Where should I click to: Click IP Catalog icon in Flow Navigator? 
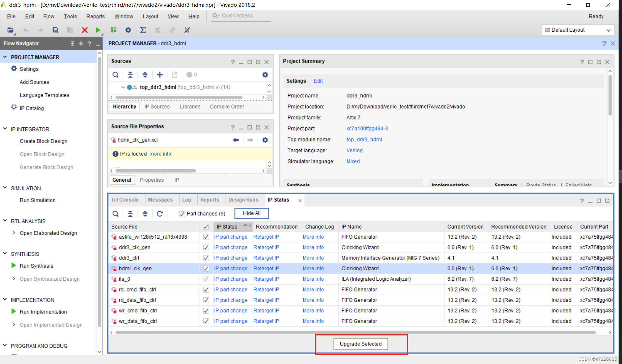coord(14,108)
